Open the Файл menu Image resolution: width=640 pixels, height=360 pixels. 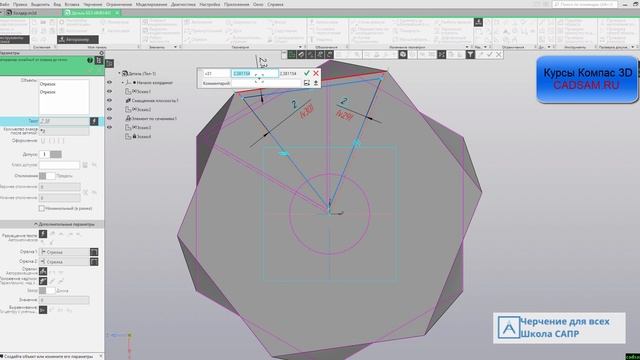click(4, 4)
